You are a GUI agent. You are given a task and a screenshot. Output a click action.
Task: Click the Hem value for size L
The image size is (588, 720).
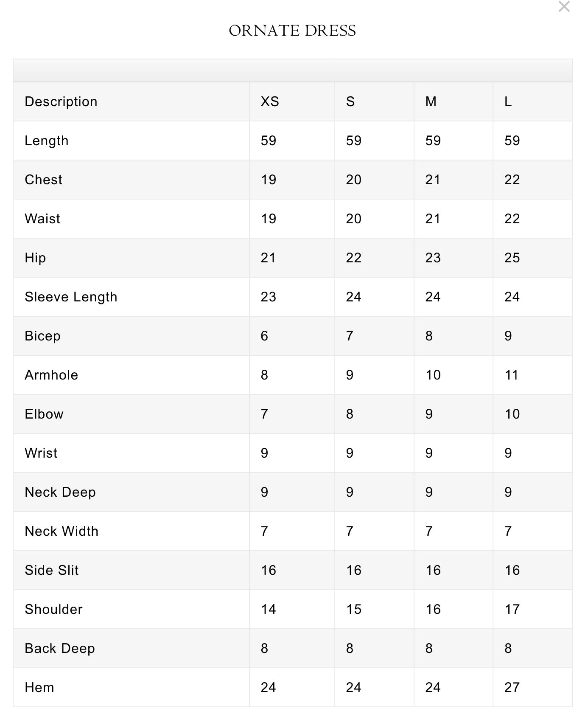[512, 688]
